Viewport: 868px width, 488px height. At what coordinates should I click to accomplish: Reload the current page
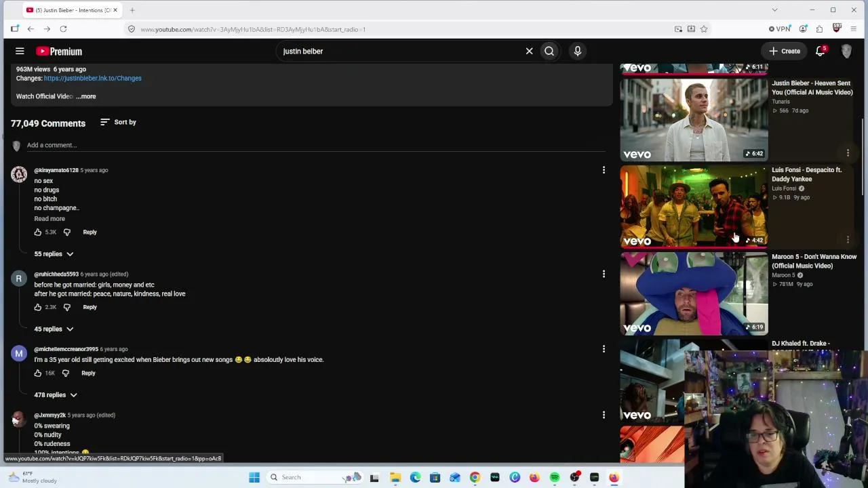click(x=63, y=29)
